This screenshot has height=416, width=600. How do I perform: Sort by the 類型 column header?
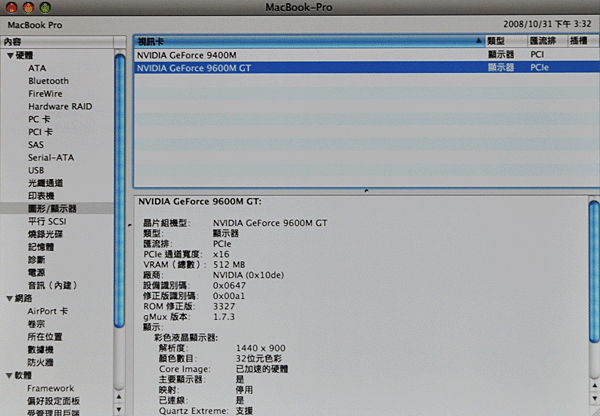506,41
